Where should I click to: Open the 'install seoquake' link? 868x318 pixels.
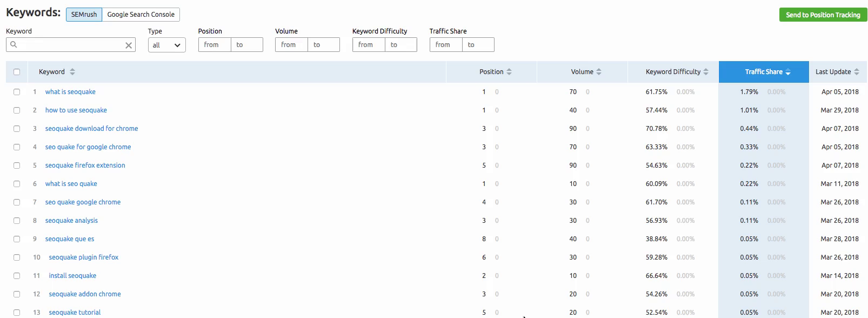(72, 276)
